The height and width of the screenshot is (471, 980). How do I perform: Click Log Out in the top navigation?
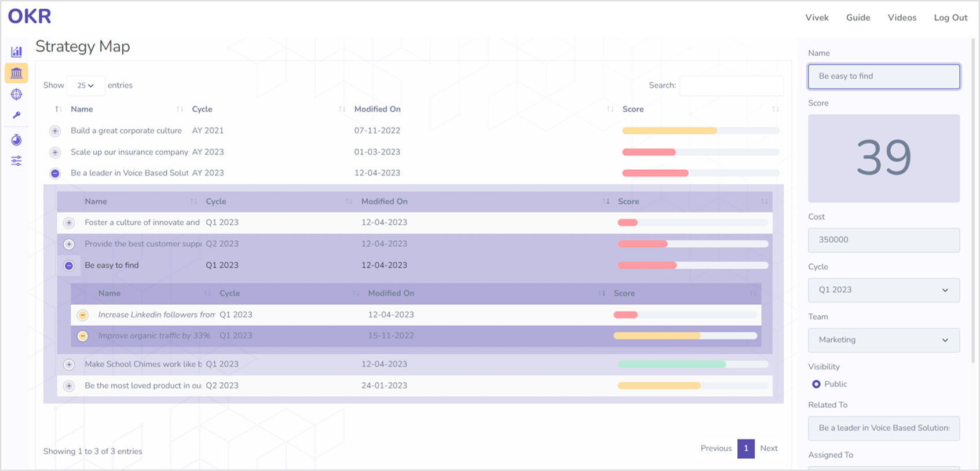tap(950, 18)
